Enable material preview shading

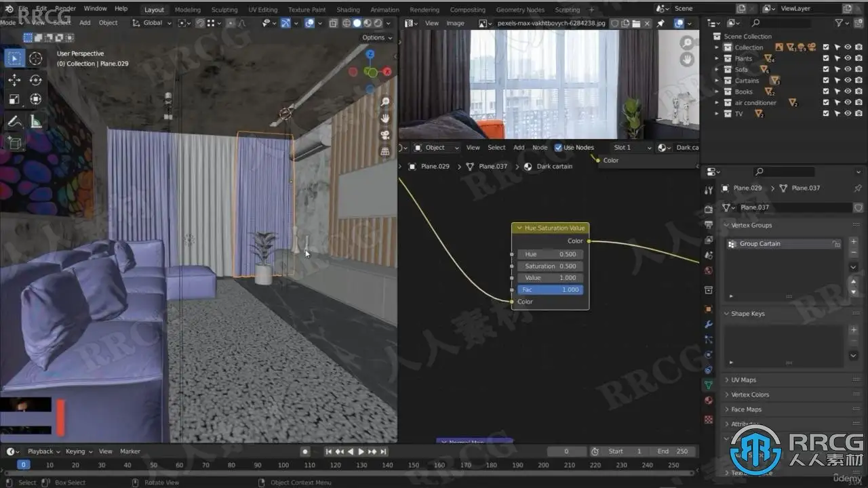367,23
